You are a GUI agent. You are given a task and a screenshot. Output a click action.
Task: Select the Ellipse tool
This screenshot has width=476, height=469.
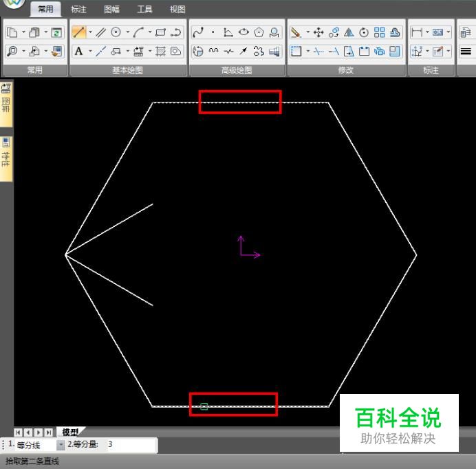coord(244,32)
